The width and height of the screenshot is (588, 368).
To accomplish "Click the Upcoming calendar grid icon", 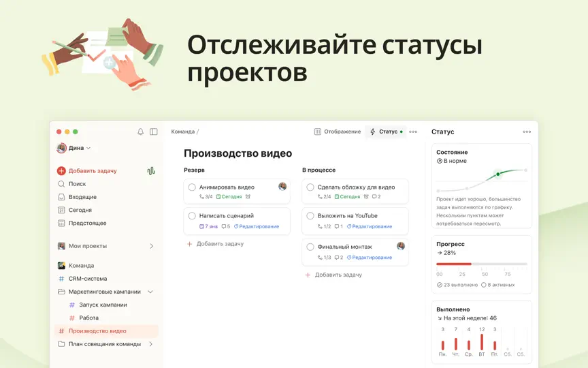I will point(61,223).
